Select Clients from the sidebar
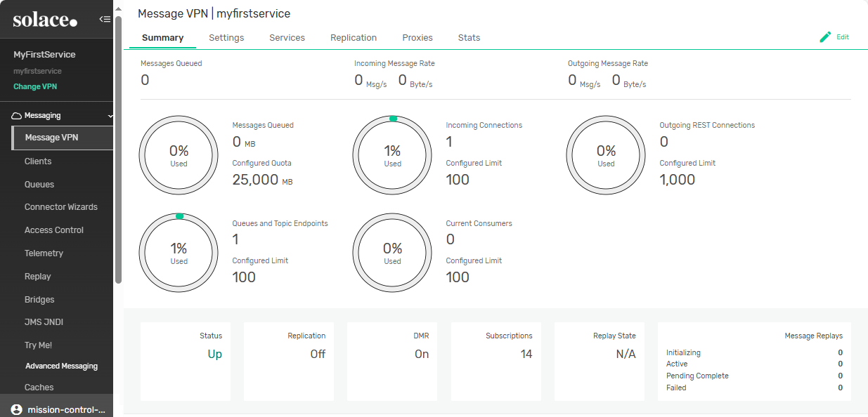The height and width of the screenshot is (417, 868). (x=38, y=161)
